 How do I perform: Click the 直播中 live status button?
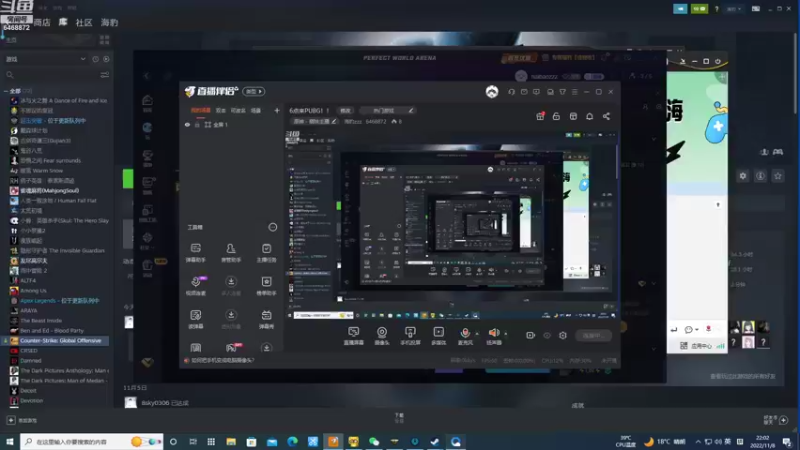pyautogui.click(x=594, y=335)
